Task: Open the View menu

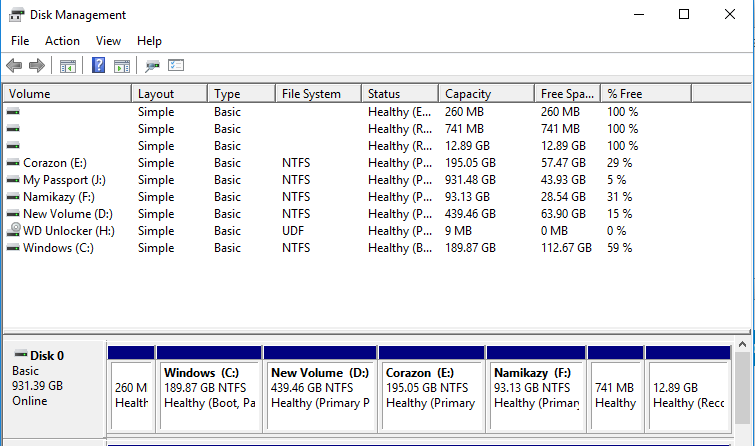Action: pyautogui.click(x=108, y=41)
